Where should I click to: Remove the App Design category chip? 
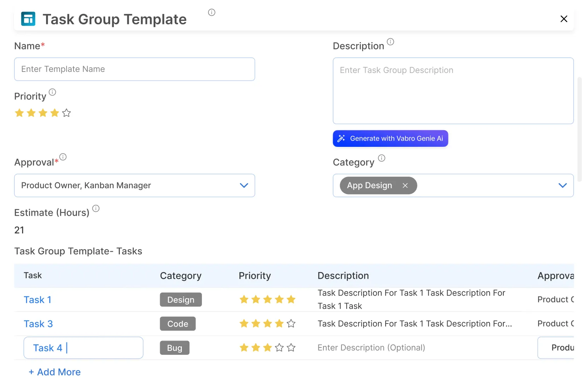(x=405, y=186)
